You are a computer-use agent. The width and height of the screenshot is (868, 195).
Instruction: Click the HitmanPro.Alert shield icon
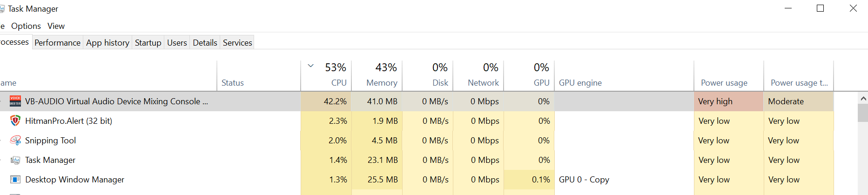point(15,121)
